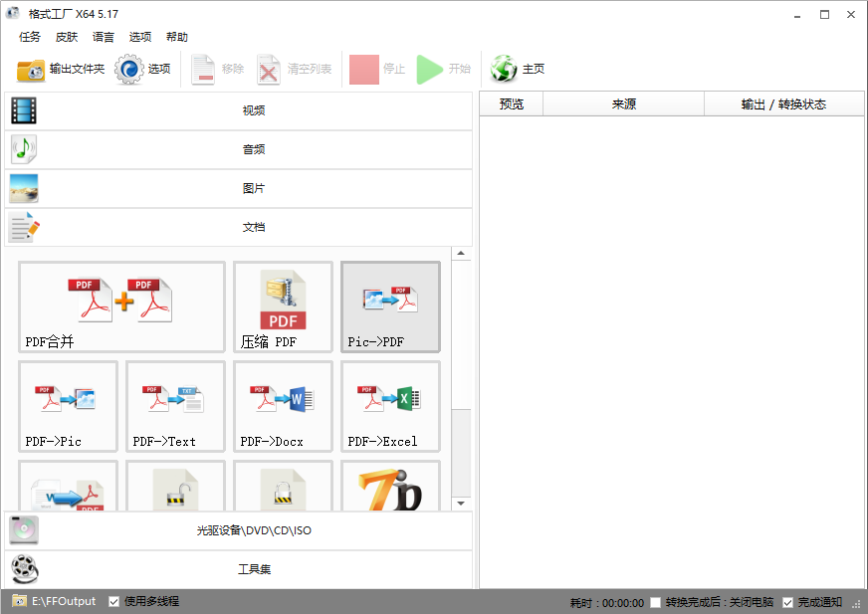The height and width of the screenshot is (614, 868).
Task: Open the PDF合并 merge tool
Action: (121, 307)
